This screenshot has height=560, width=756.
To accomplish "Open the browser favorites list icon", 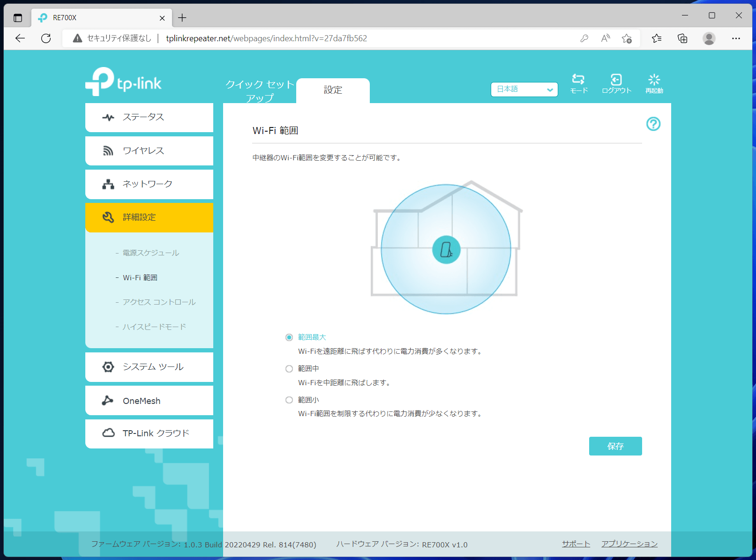I will tap(657, 38).
